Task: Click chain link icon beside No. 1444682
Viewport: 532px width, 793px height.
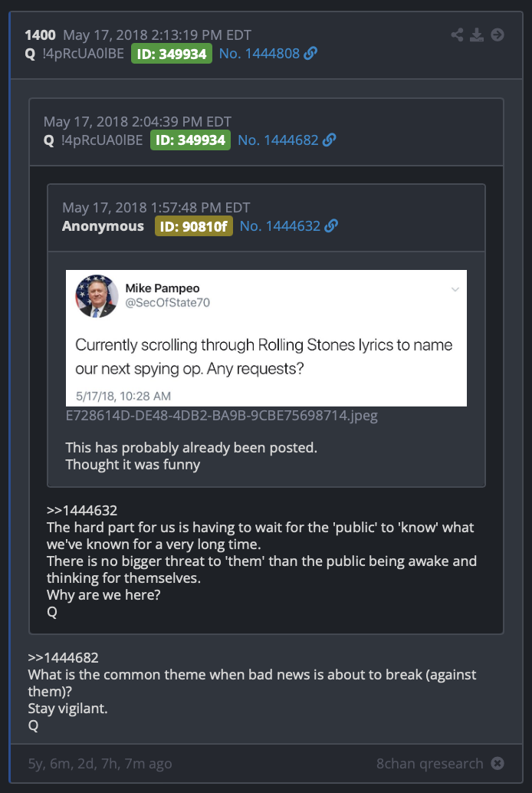Action: coord(329,140)
